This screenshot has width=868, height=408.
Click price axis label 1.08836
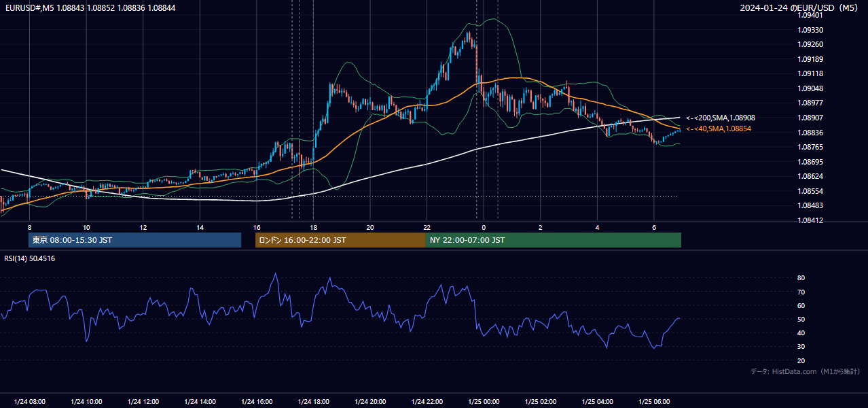coord(810,133)
